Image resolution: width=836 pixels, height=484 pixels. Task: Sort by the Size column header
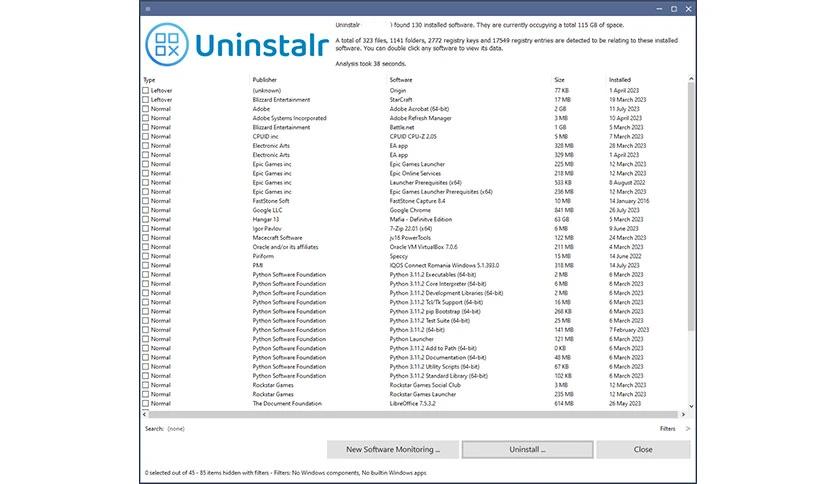(x=559, y=80)
